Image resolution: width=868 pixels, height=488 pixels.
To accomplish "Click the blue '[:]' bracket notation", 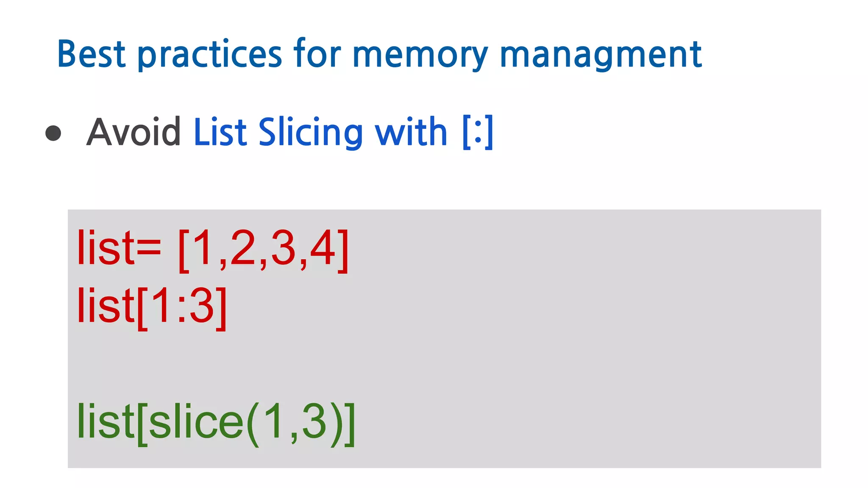I will 478,132.
